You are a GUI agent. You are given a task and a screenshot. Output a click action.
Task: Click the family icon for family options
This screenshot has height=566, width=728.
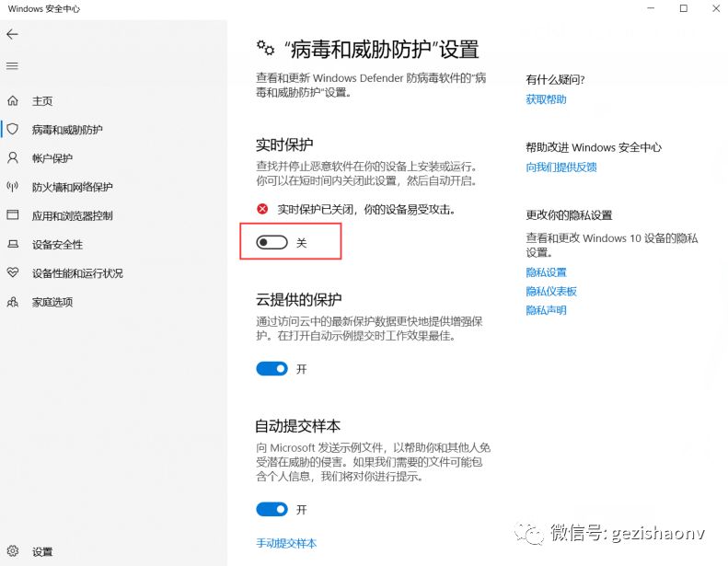point(13,302)
